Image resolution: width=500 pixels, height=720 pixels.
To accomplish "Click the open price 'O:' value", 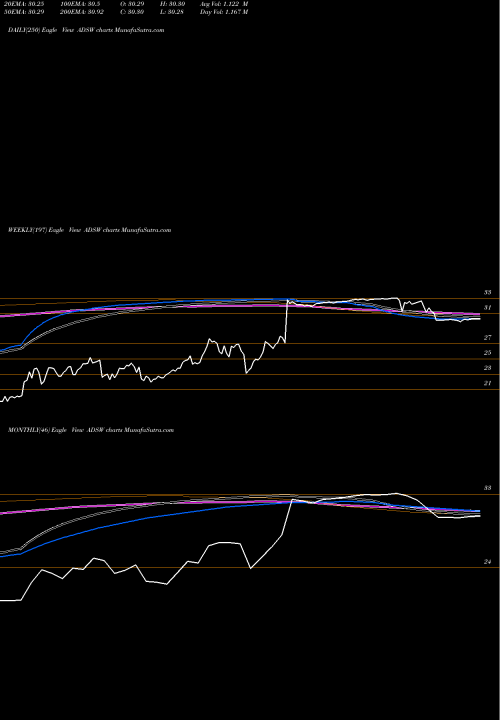I will click(131, 4).
